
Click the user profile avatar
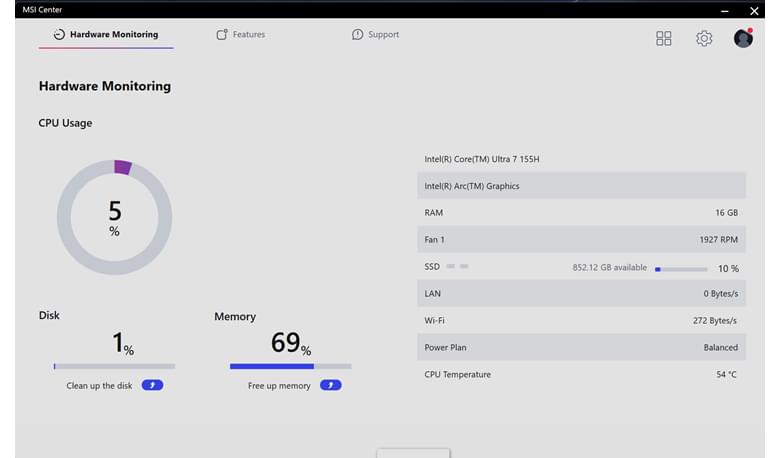point(743,38)
